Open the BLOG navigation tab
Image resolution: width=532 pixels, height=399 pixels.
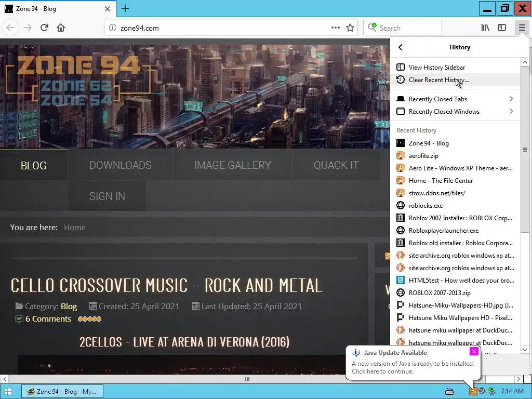[34, 165]
